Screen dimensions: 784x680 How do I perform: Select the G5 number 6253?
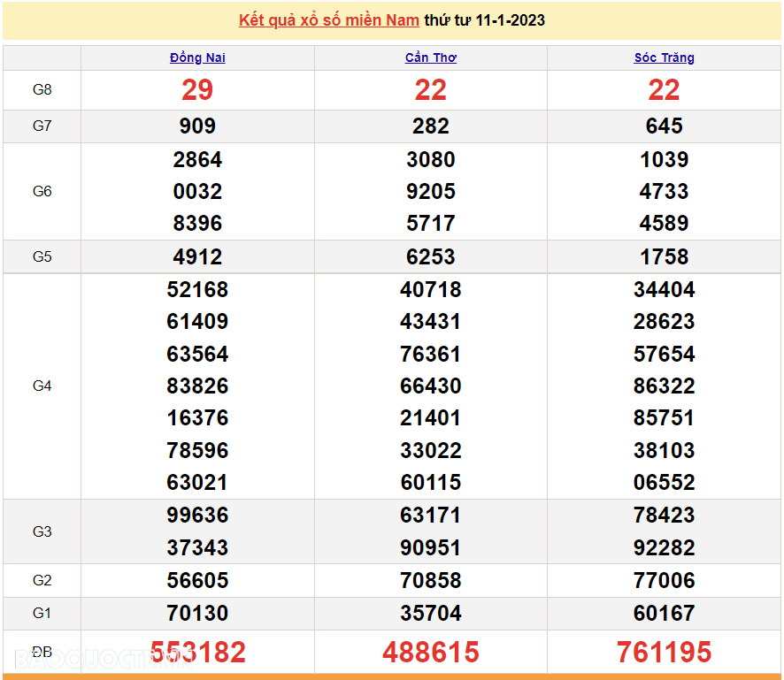point(431,257)
